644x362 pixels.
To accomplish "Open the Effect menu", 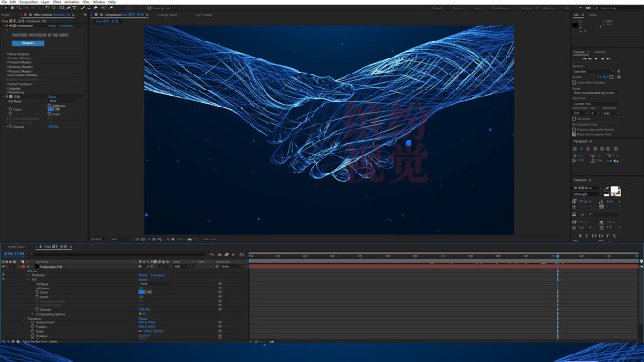I will click(57, 2).
